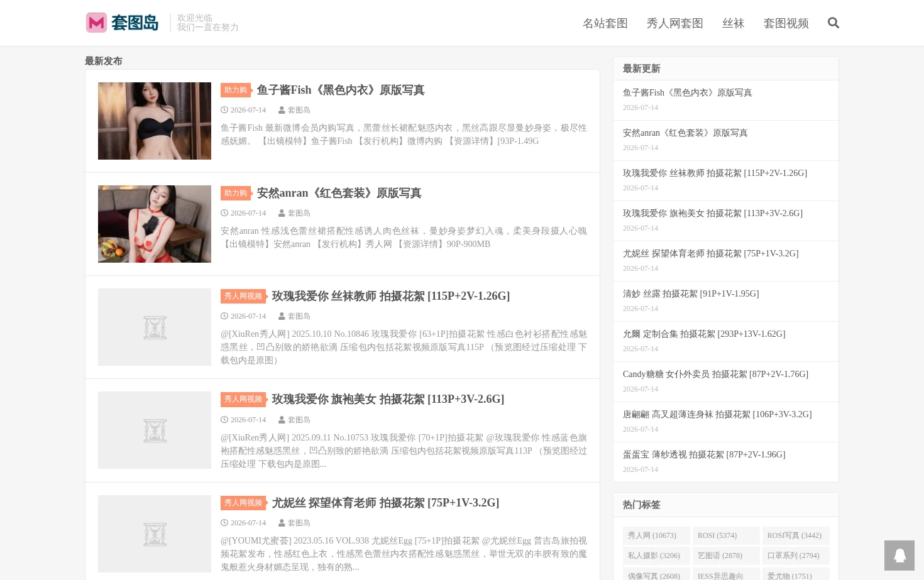924x580 pixels.
Task: Click the 安然anran post excerpt text
Action: point(404,238)
